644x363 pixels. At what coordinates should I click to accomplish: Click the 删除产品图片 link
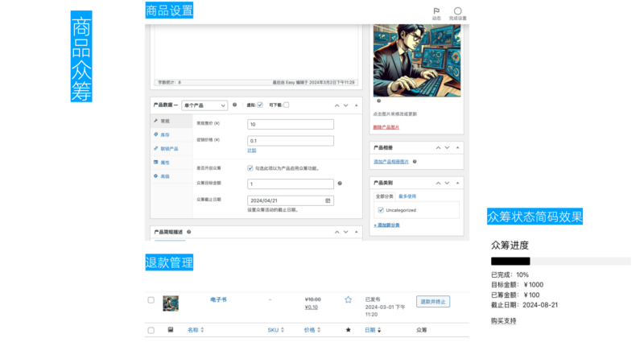[386, 127]
